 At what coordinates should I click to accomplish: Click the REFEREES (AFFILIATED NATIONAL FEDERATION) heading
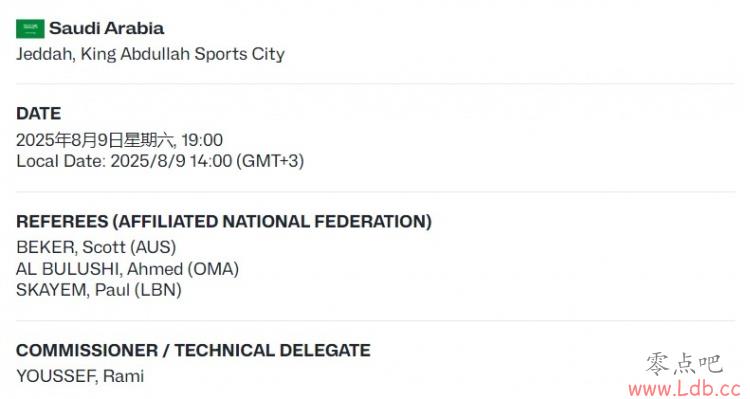pos(224,222)
